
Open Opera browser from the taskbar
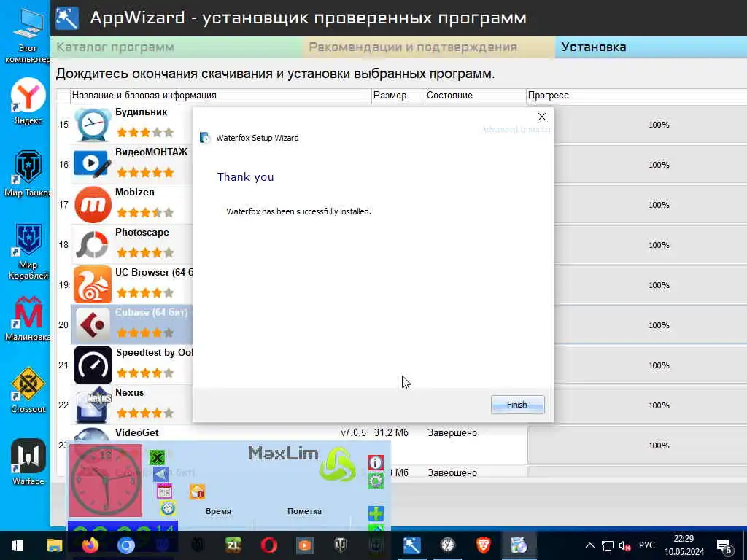coord(268,545)
